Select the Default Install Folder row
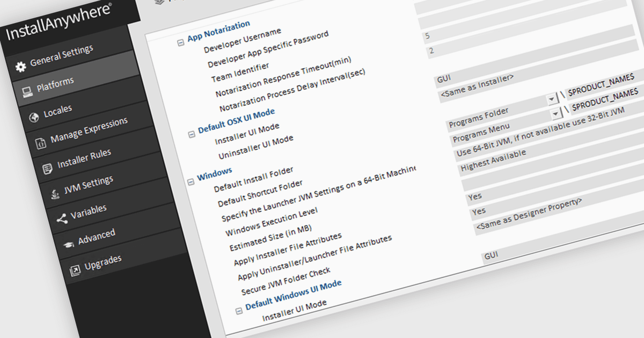644x338 pixels. pyautogui.click(x=254, y=180)
